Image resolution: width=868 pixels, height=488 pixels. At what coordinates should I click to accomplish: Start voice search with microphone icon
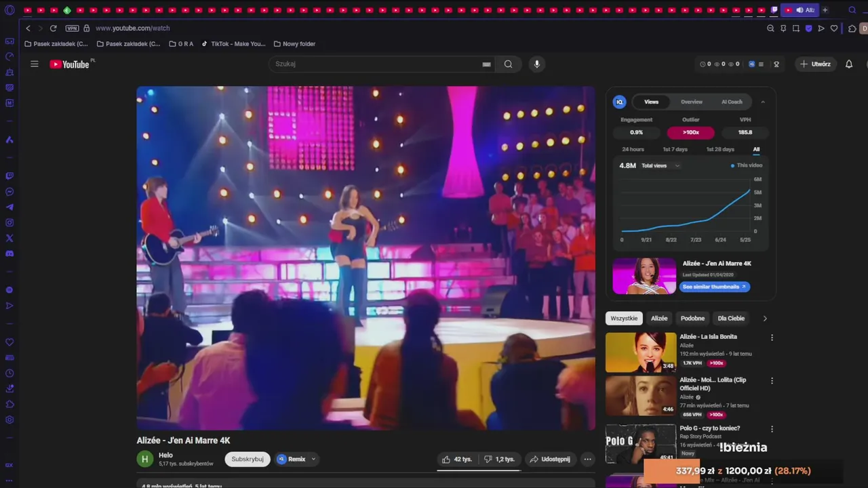click(x=536, y=64)
